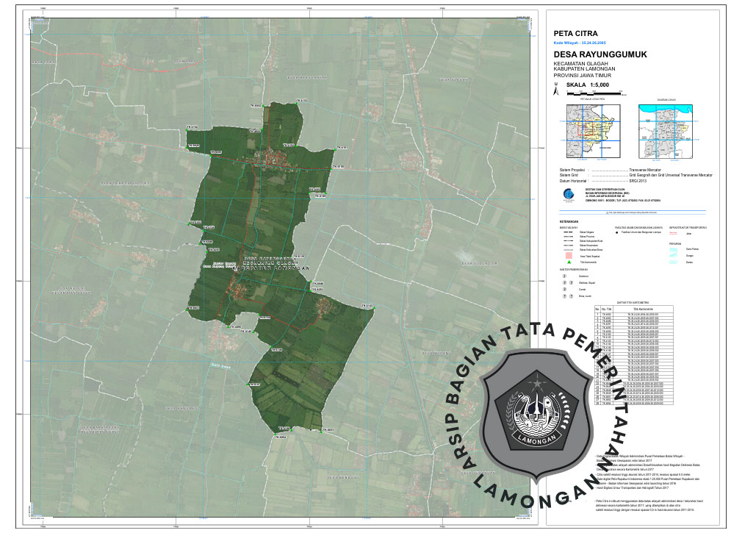756x533 pixels.
Task: Click the Camat office legend symbol
Action: [564, 289]
